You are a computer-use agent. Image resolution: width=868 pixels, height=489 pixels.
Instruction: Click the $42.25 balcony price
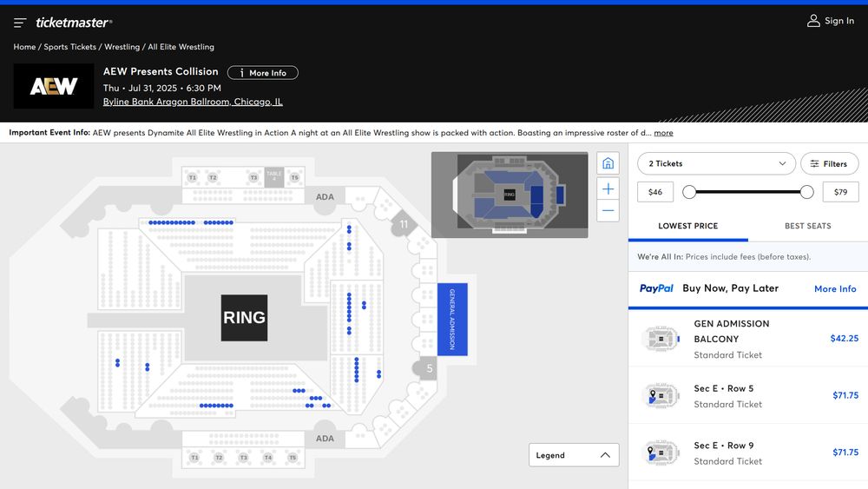point(845,339)
